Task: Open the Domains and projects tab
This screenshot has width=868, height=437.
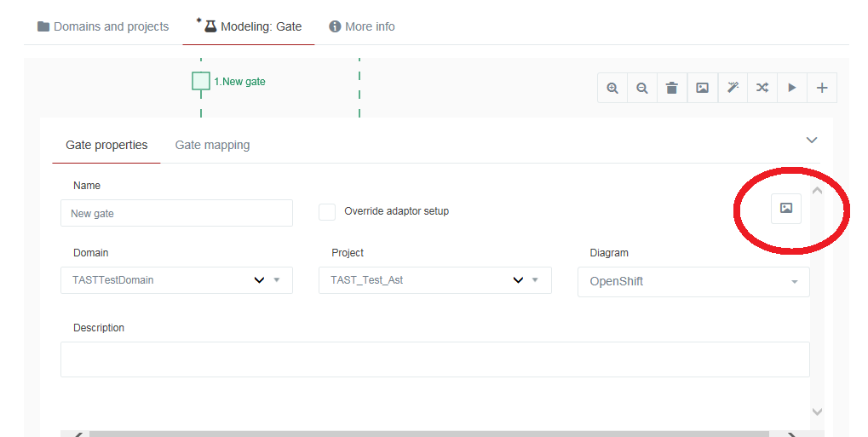Action: (103, 26)
